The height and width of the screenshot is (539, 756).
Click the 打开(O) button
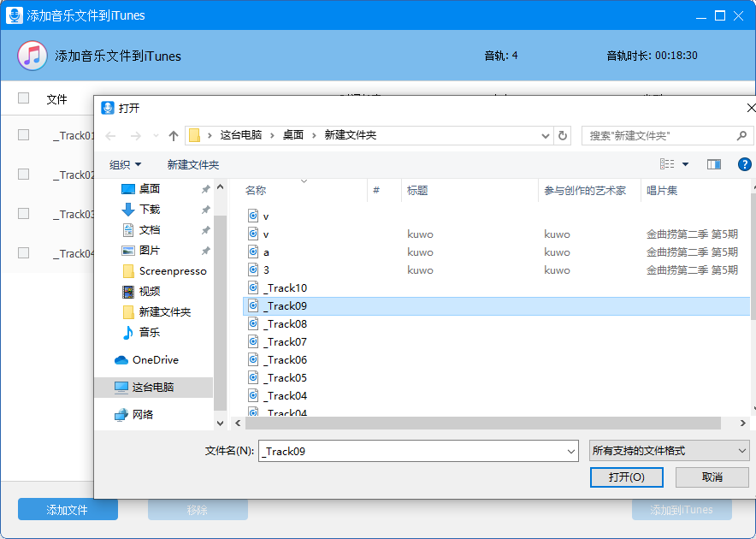(626, 477)
